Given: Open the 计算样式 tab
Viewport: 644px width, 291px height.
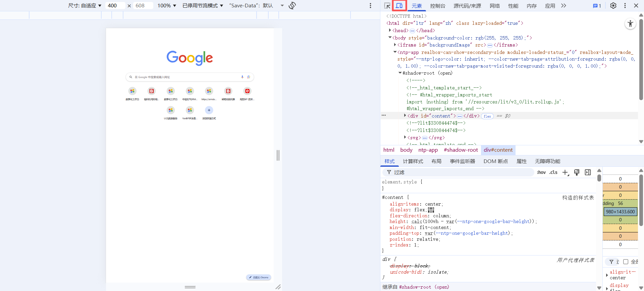Looking at the screenshot, I should (x=413, y=161).
